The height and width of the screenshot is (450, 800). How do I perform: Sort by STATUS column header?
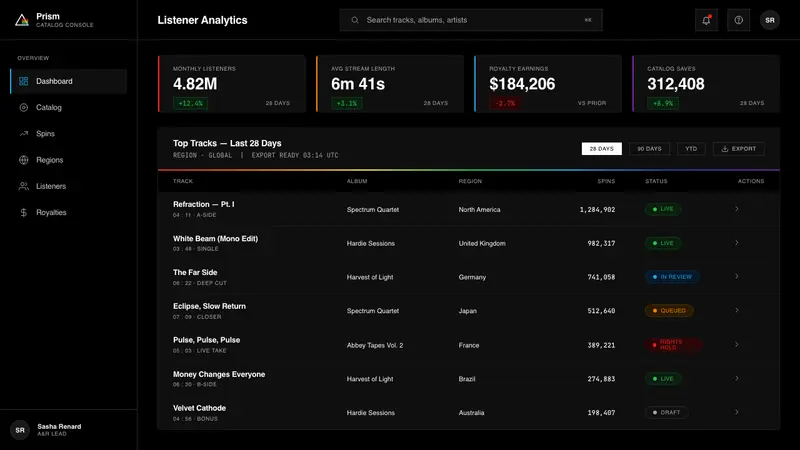pos(656,181)
